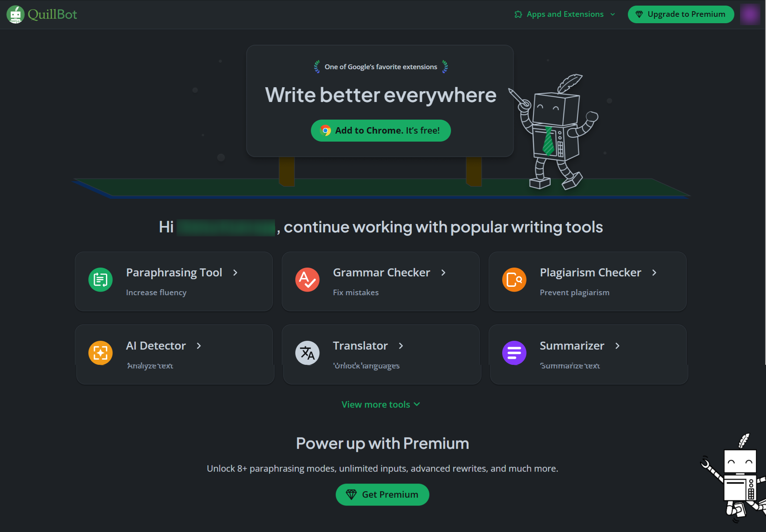Open the Plagiarism Checker title link

pyautogui.click(x=590, y=272)
